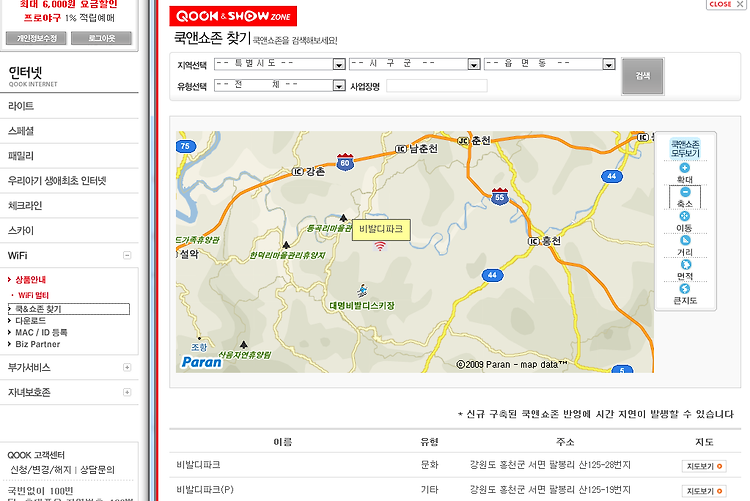Click the 개인정보수정 button
This screenshot has height=501, width=750.
(x=36, y=38)
